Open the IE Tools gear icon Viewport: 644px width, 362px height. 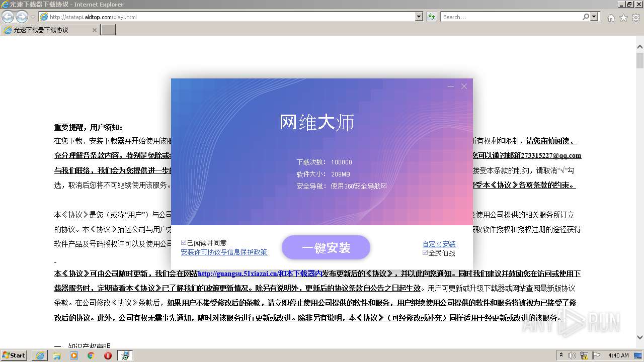click(636, 18)
